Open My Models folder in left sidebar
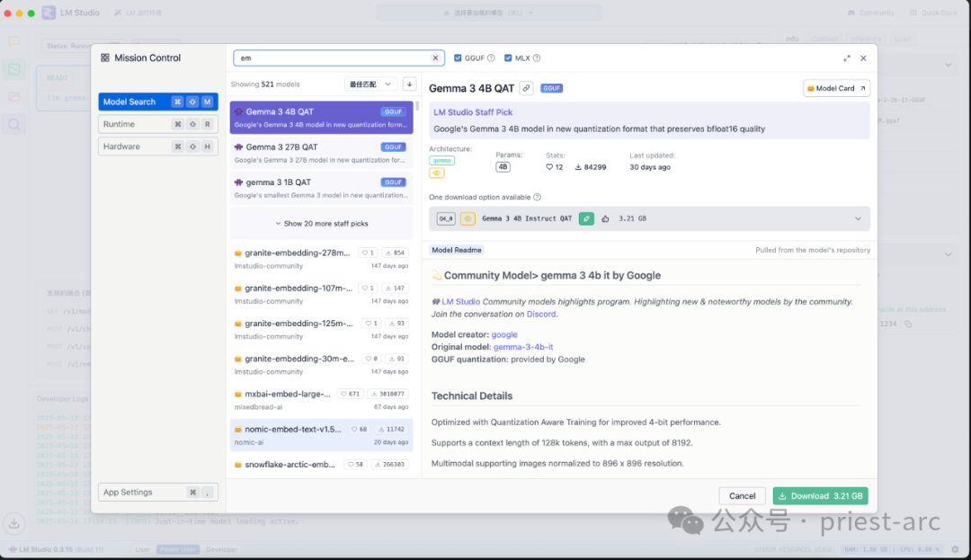971x560 pixels. [x=13, y=96]
